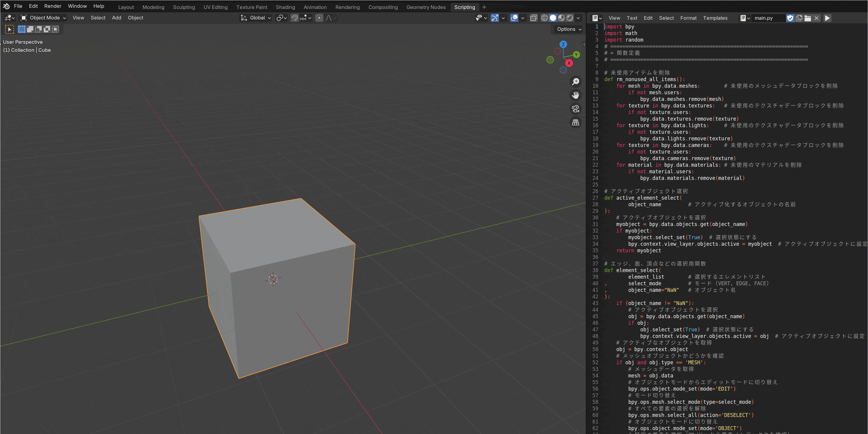
Task: Open Global transform orientation dropdown
Action: pyautogui.click(x=255, y=18)
